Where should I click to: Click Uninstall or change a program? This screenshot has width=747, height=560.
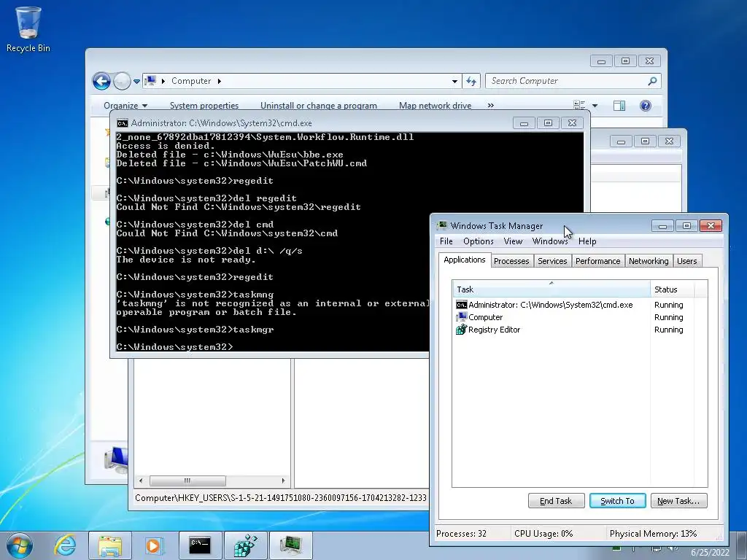318,105
